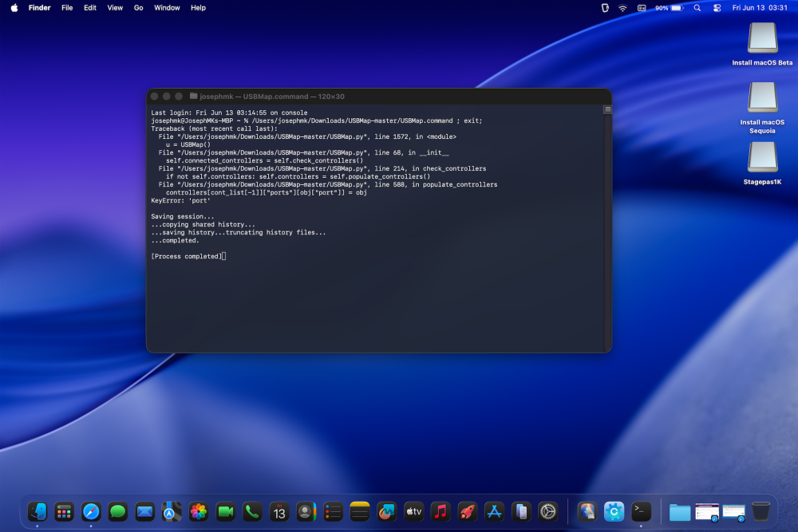Launch the blue gear C app in Dock
The width and height of the screenshot is (798, 532).
[x=614, y=511]
